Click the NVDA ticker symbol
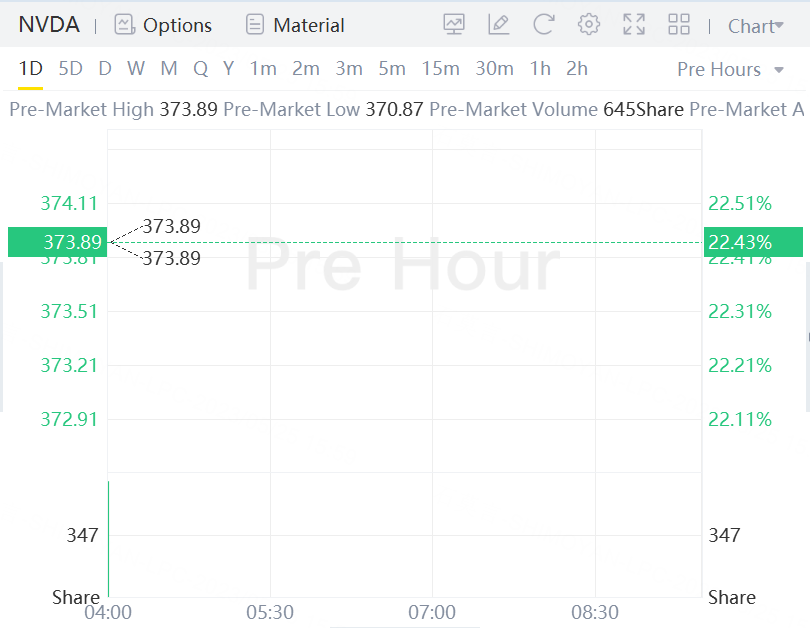Screen dimensions: 810x628 [x=49, y=25]
